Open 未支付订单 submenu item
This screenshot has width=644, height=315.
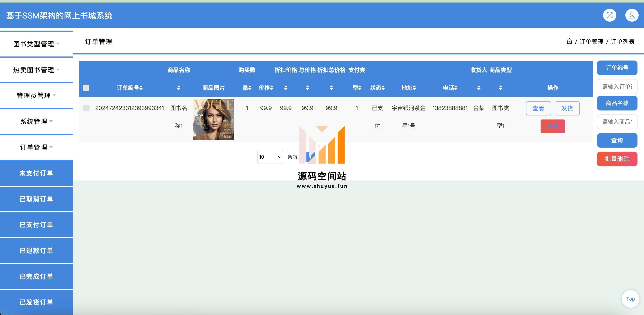click(x=36, y=173)
